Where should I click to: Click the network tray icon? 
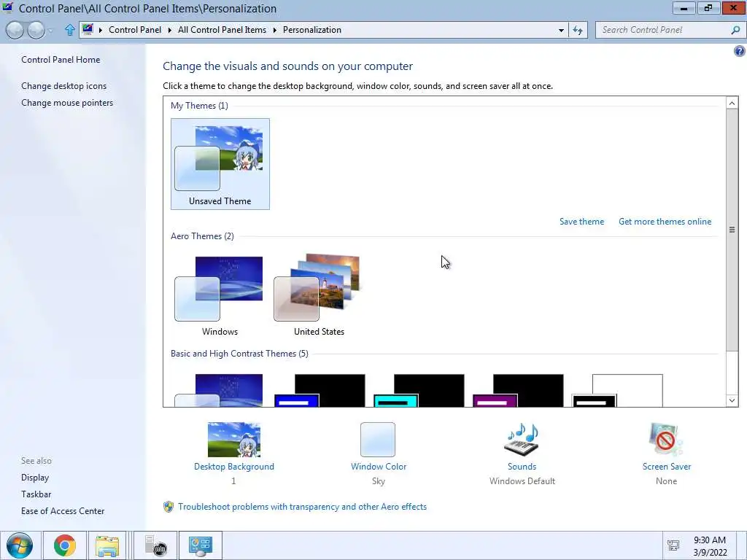click(673, 545)
